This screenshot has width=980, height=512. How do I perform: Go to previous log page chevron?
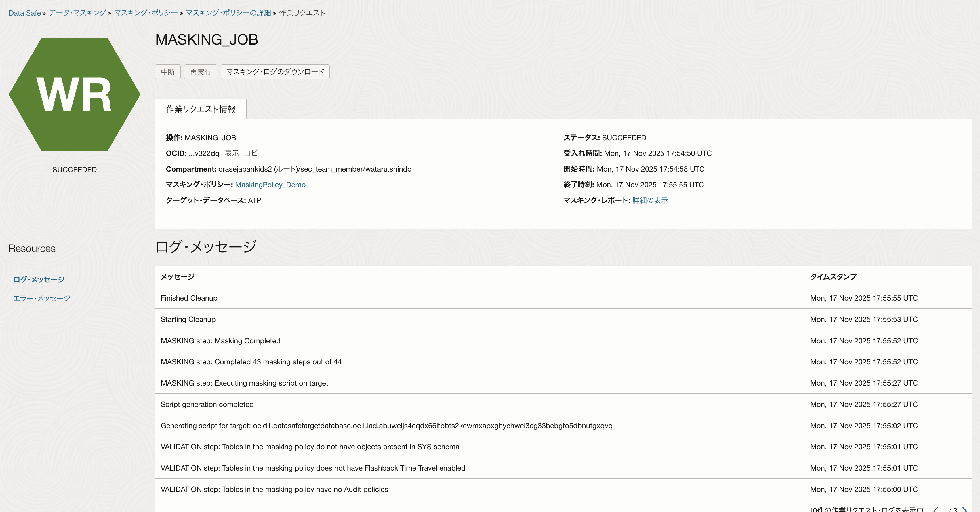pos(935,509)
